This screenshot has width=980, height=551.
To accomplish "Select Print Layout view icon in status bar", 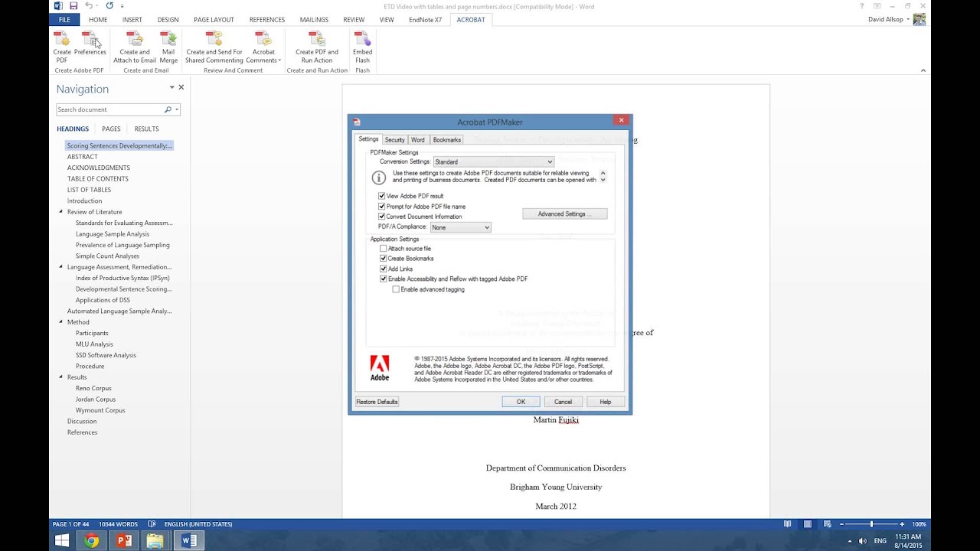I will [807, 524].
